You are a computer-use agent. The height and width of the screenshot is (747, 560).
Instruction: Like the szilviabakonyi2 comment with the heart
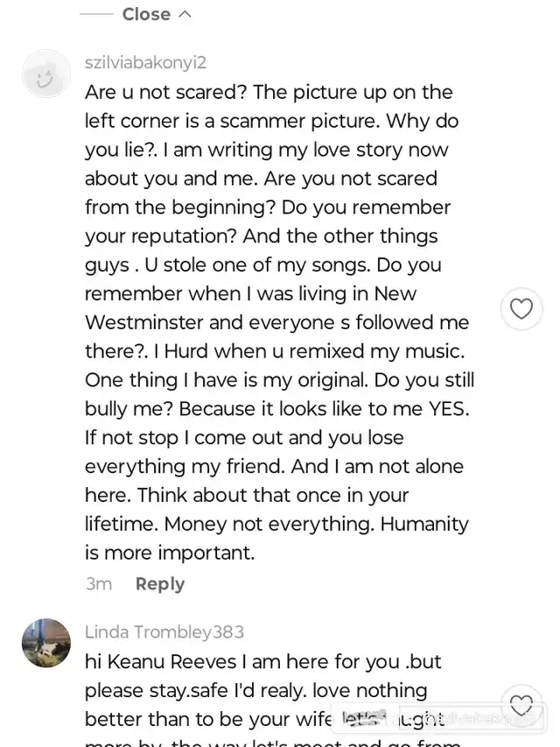pos(521,308)
